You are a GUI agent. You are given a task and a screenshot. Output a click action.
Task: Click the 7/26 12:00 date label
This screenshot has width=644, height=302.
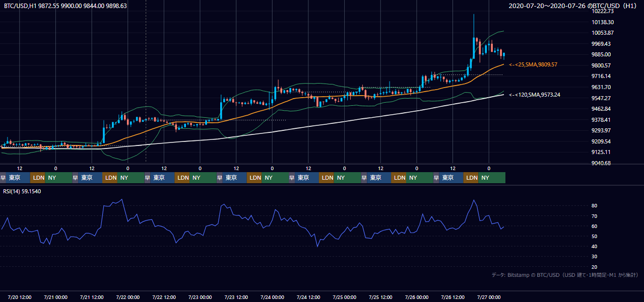453,297
